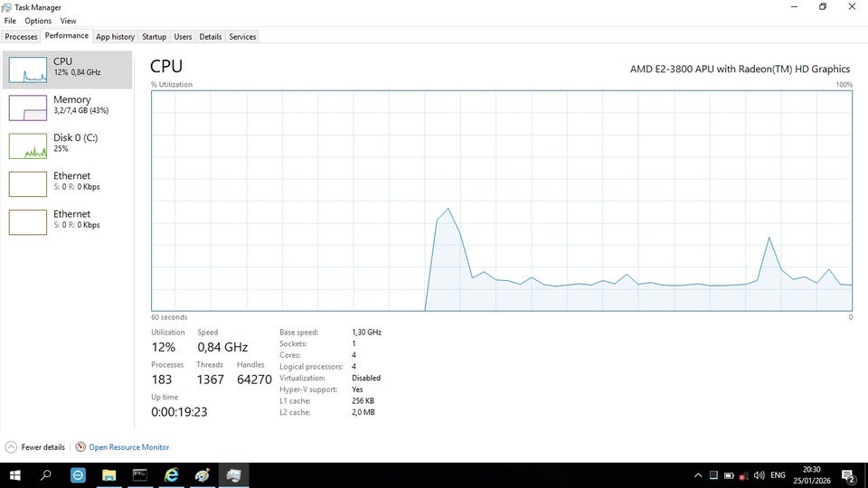Image resolution: width=868 pixels, height=488 pixels.
Task: Click the Up time value 0:00:19:23
Action: [179, 412]
